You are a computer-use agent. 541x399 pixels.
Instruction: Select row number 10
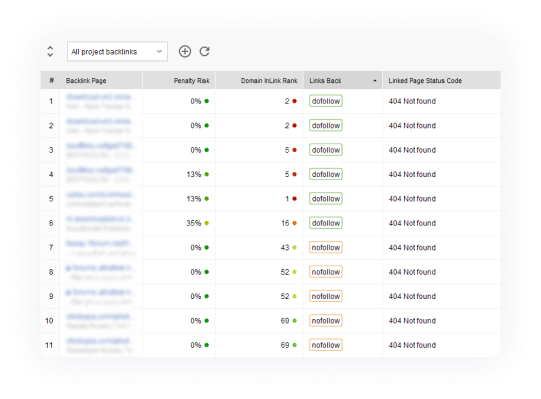49,321
